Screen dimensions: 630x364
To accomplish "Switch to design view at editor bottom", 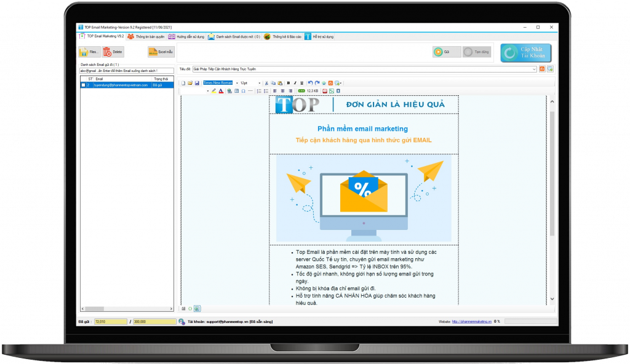I will tap(183, 309).
